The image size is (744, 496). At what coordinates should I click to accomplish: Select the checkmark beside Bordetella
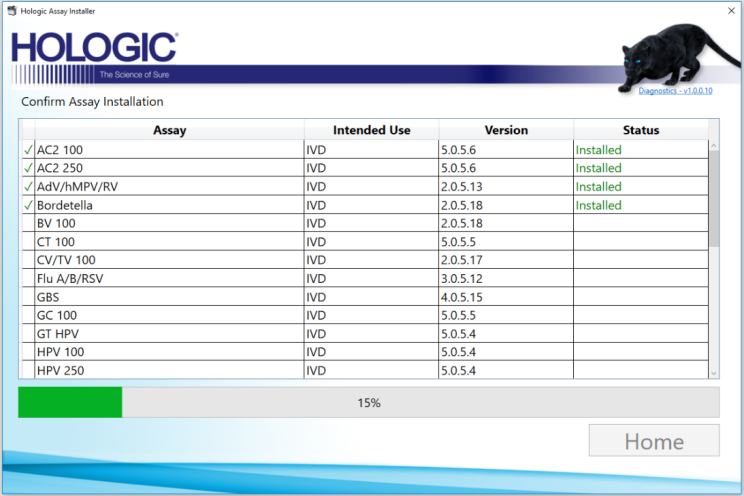28,205
